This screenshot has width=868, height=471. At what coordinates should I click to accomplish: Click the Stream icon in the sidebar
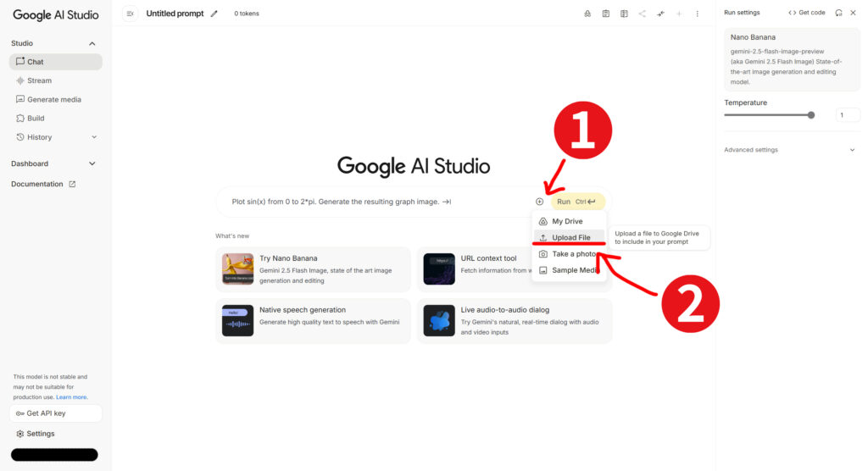coord(20,80)
